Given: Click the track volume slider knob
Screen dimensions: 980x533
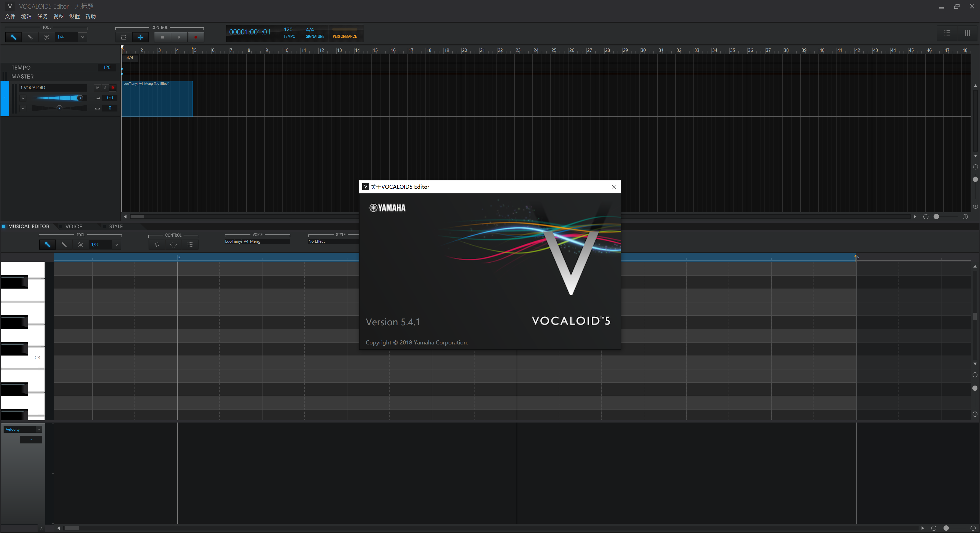Looking at the screenshot, I should coord(80,98).
